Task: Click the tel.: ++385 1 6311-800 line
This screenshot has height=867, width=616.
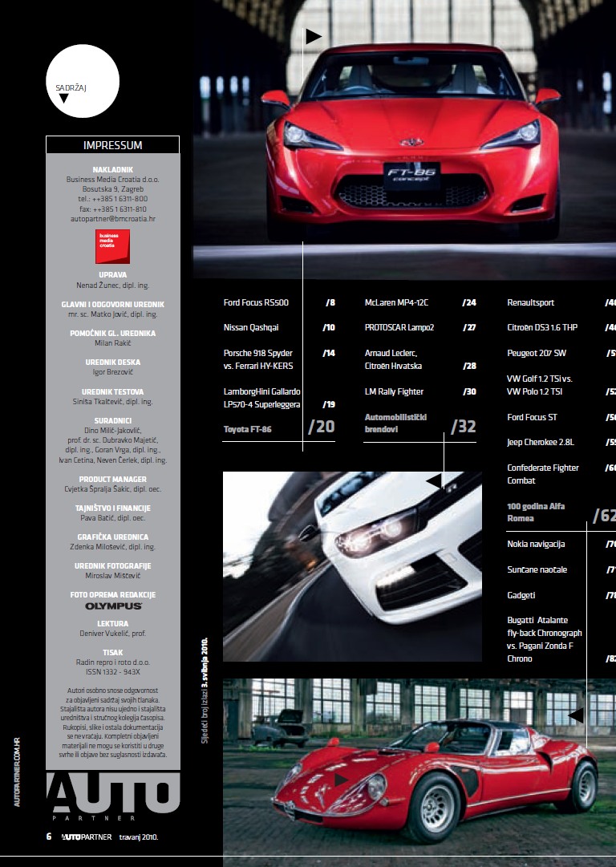Action: (x=113, y=199)
